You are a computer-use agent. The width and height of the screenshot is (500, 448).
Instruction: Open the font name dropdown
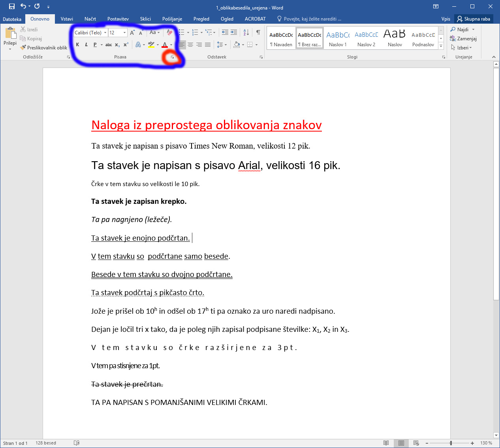tap(105, 33)
